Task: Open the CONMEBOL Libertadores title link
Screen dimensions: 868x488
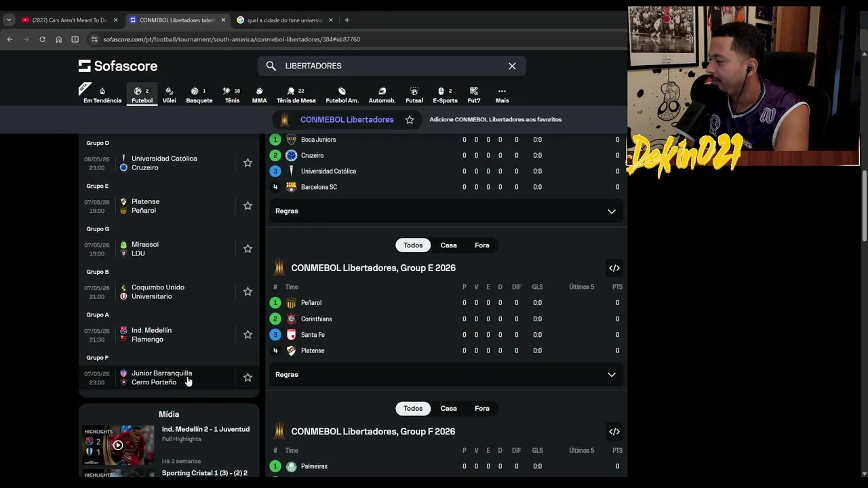Action: pyautogui.click(x=347, y=120)
